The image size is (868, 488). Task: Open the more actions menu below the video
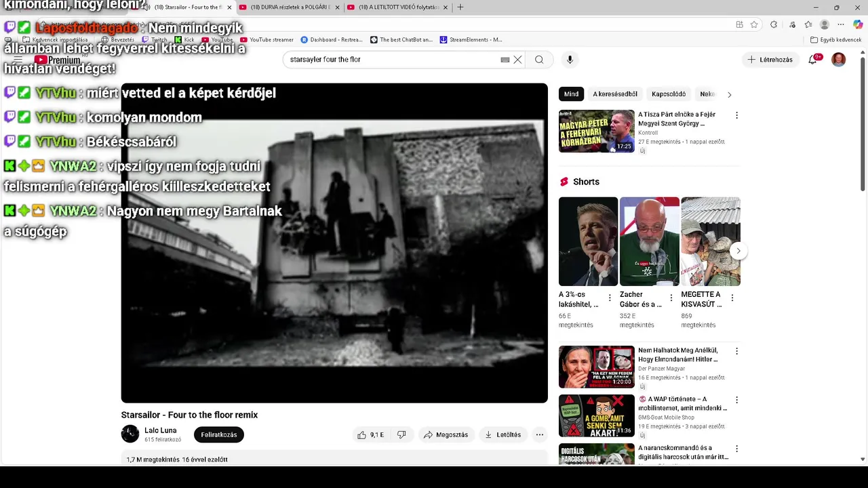tap(540, 434)
